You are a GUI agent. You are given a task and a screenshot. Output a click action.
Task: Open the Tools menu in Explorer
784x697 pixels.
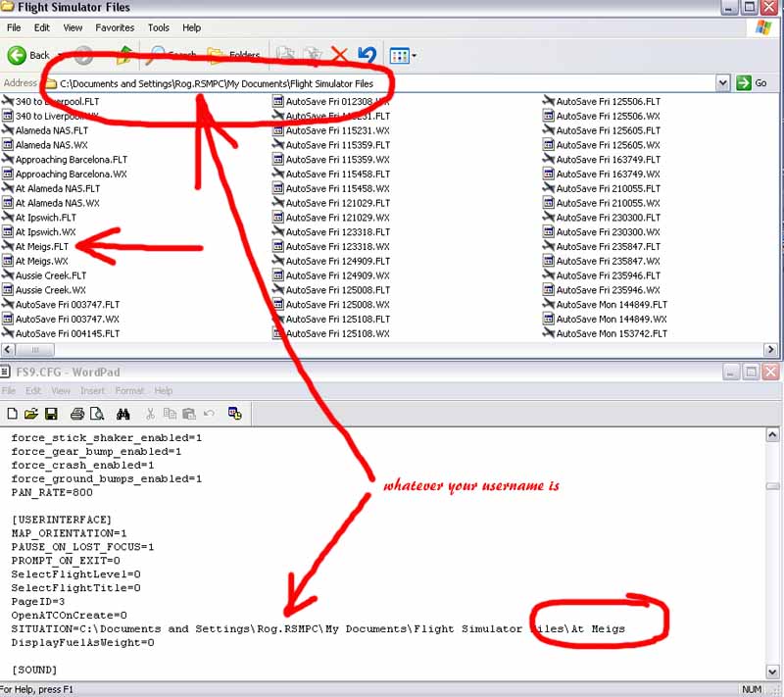pos(158,27)
